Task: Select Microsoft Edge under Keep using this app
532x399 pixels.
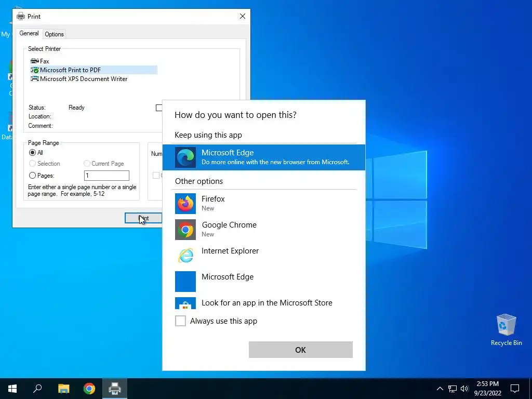Action: (263, 157)
